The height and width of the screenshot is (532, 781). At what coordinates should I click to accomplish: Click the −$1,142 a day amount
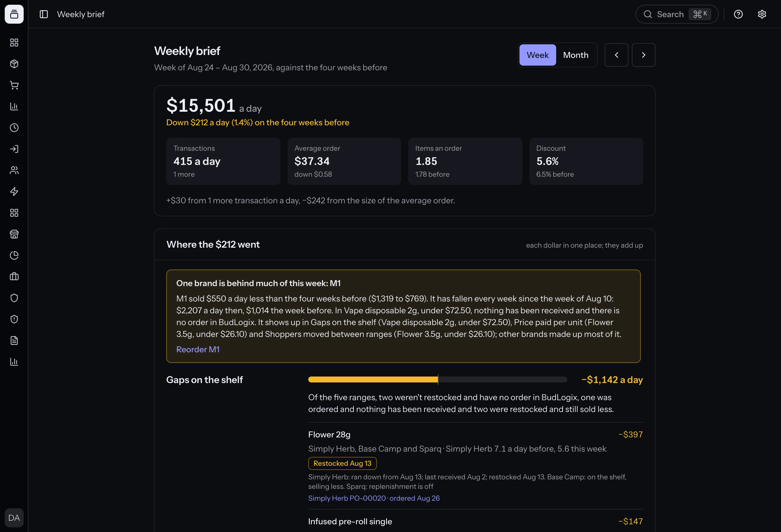(x=612, y=379)
